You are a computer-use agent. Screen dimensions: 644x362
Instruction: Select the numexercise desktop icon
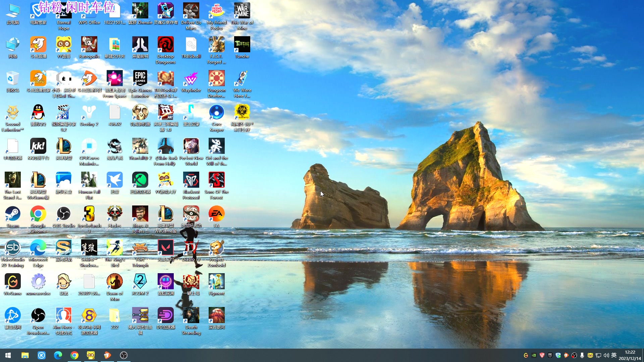(x=38, y=285)
